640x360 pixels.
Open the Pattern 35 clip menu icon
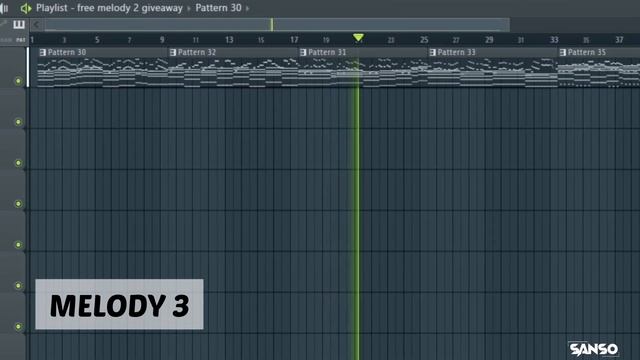click(563, 52)
